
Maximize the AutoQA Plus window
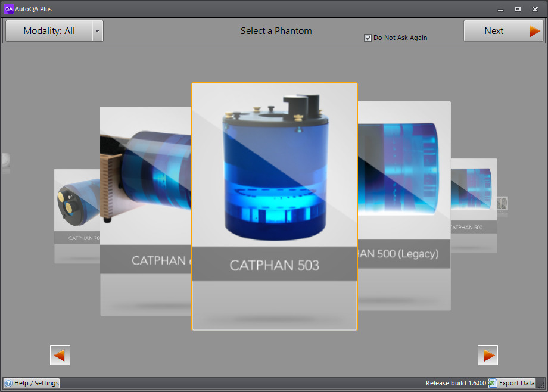tap(518, 9)
